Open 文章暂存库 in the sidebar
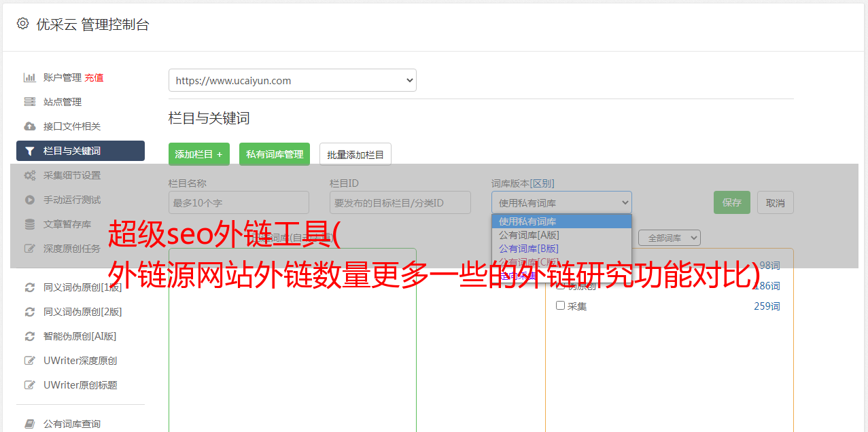868x432 pixels. 67,224
